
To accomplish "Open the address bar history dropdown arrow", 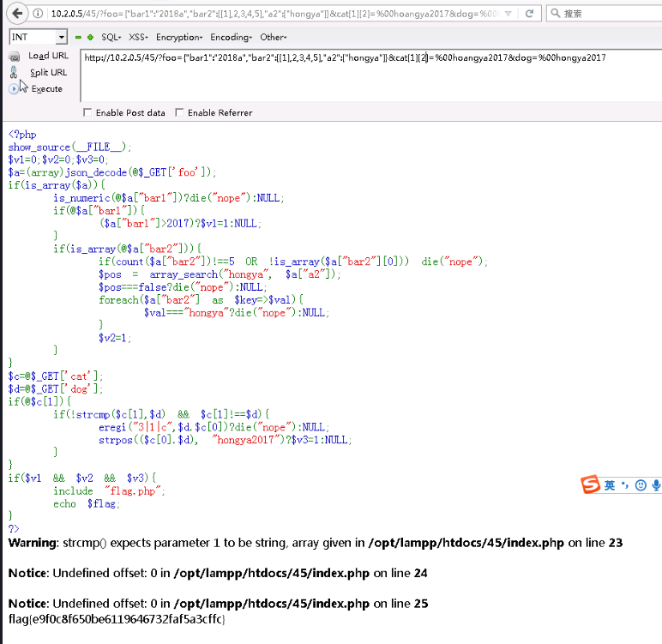I will 509,14.
